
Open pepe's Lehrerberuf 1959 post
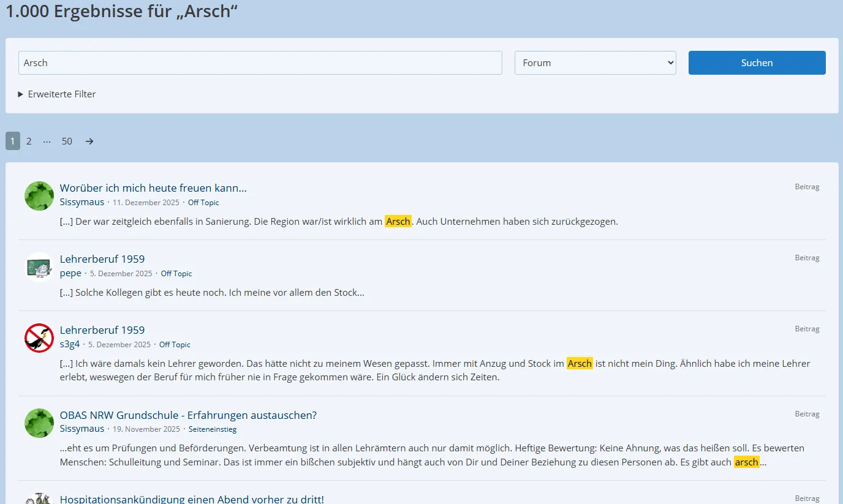(x=102, y=259)
